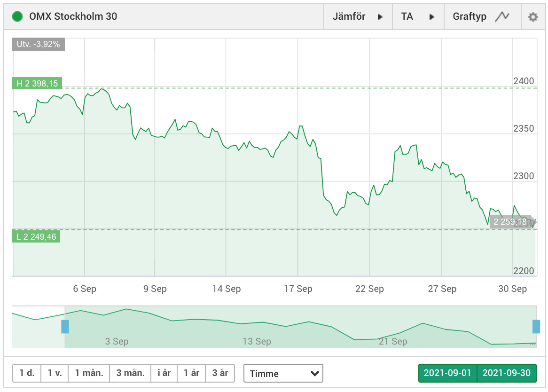Open the Timme interval dropdown

[283, 373]
